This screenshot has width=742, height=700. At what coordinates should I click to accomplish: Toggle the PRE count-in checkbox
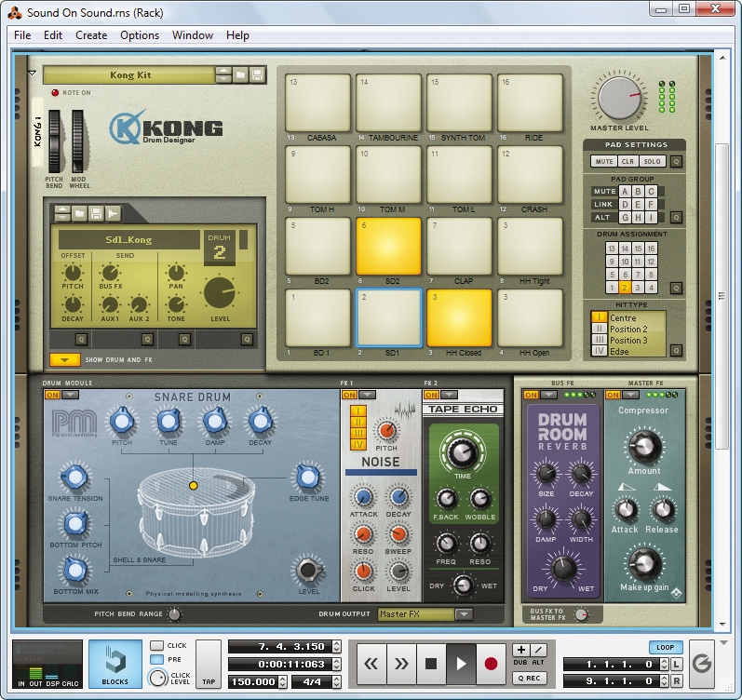tap(156, 659)
